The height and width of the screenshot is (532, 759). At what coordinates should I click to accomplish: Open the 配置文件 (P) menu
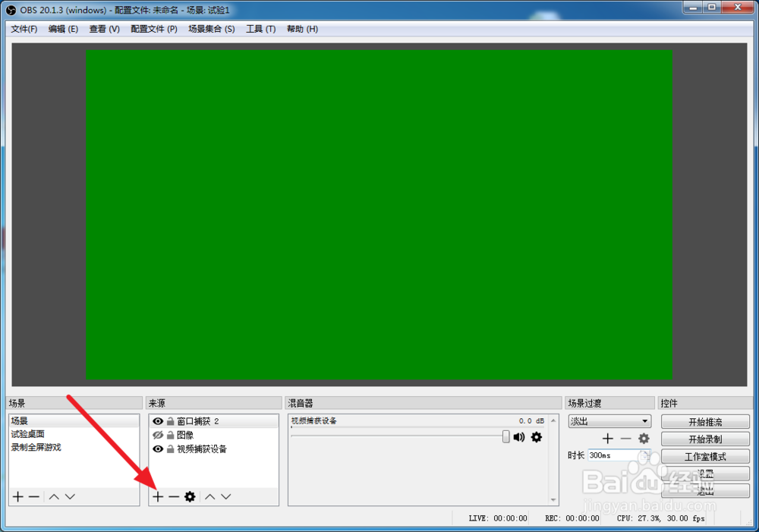coord(154,29)
